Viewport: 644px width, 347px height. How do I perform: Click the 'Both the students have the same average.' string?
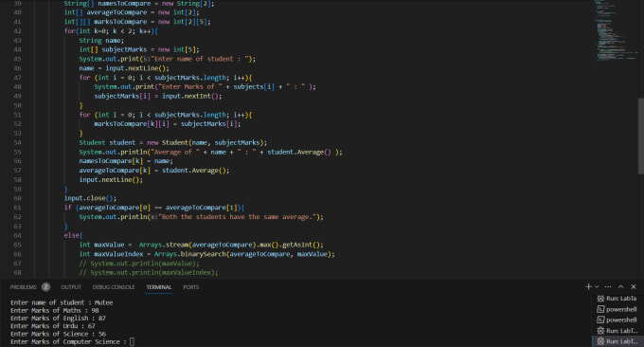coord(237,217)
